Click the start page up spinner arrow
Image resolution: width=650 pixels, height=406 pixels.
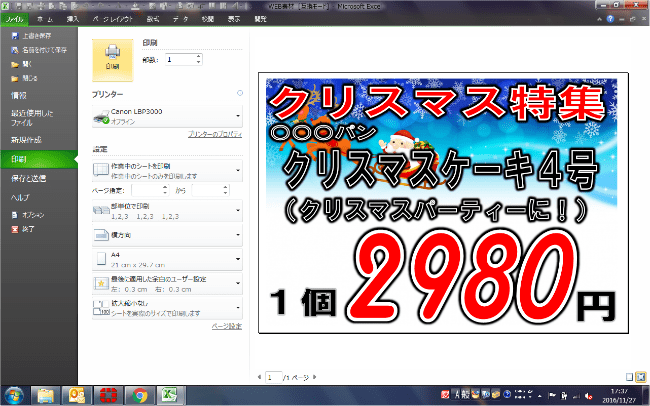pyautogui.click(x=165, y=187)
